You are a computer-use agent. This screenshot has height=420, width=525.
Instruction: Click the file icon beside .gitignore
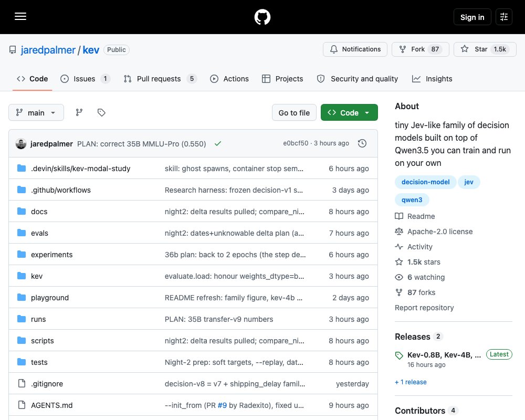22,383
